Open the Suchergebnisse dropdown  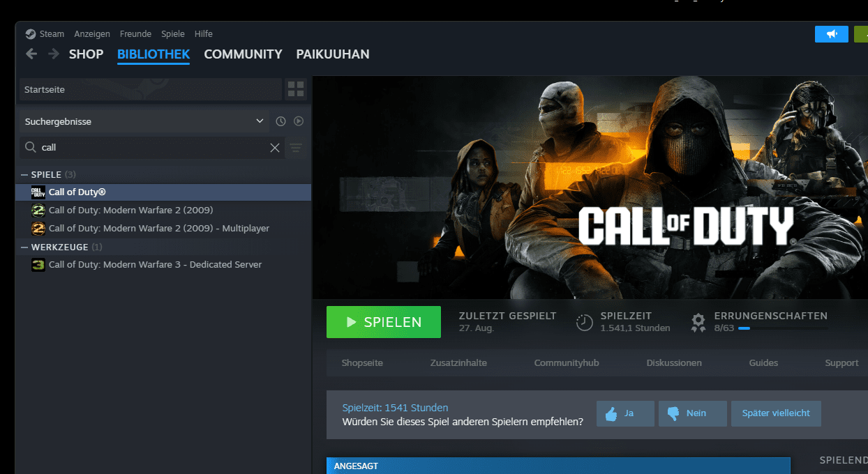click(144, 121)
